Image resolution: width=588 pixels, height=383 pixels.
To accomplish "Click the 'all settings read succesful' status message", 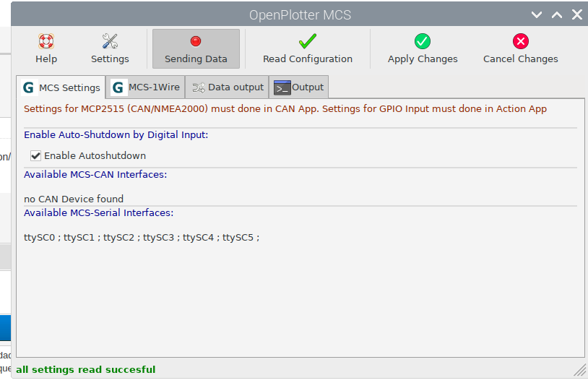I will pos(85,369).
